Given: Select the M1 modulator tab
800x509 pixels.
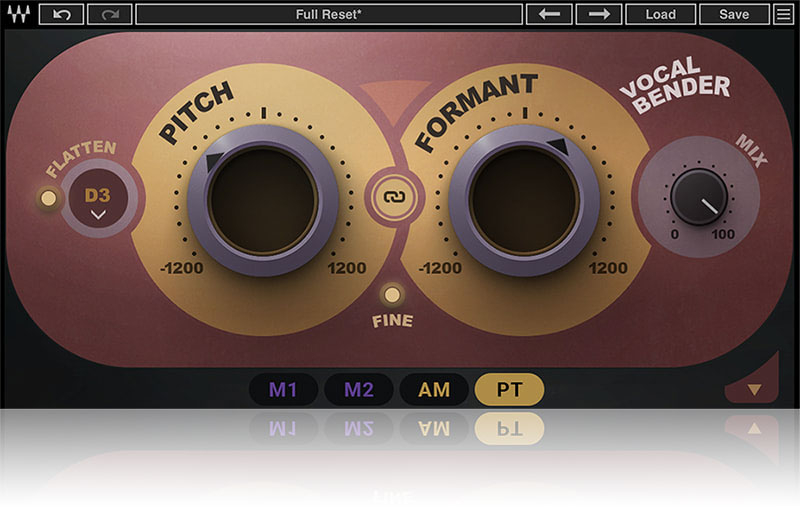Looking at the screenshot, I should (283, 389).
